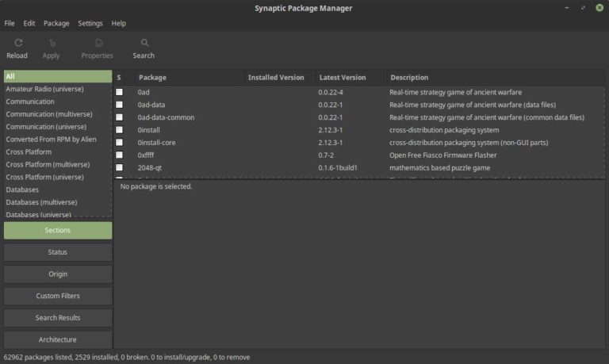Image resolution: width=609 pixels, height=364 pixels.
Task: Select Amateur Radio (universe) section
Action: coord(58,89)
